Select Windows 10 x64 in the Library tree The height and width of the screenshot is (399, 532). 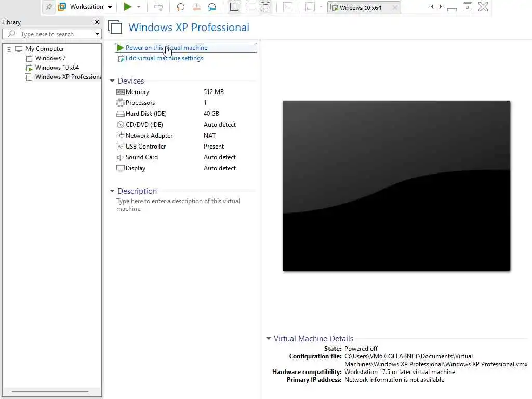pos(57,68)
